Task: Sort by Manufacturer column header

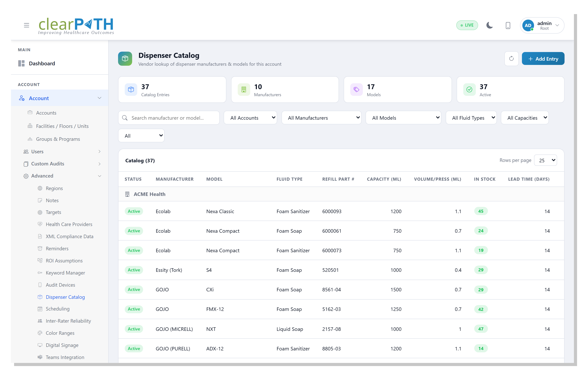Action: point(175,179)
